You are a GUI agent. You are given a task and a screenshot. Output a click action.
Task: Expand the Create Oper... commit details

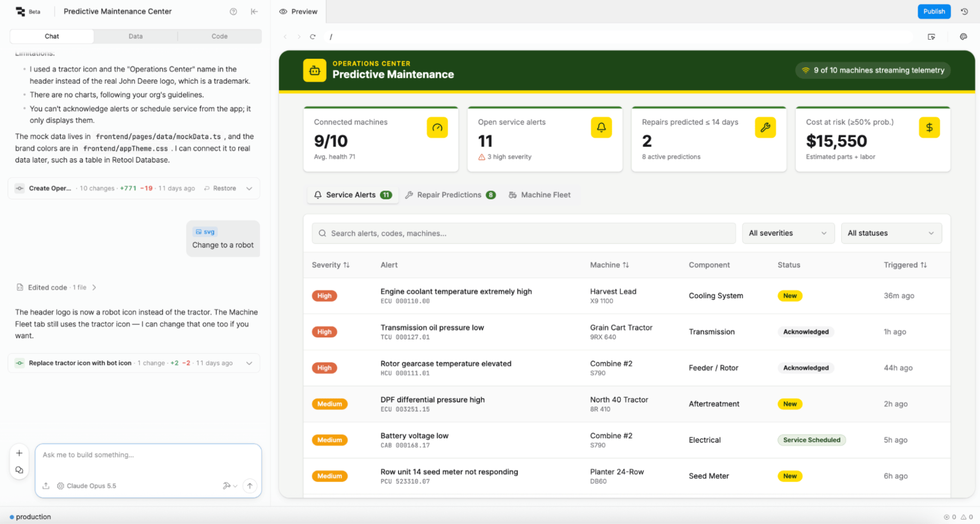point(249,188)
